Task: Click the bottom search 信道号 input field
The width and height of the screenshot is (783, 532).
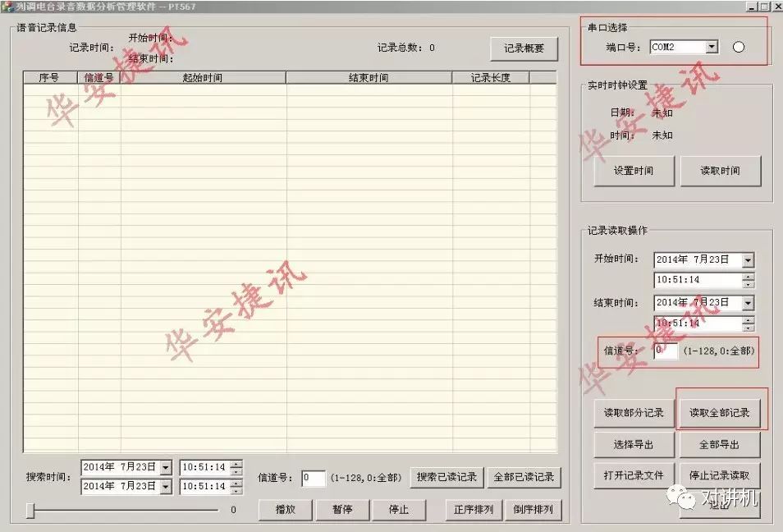Action: click(x=314, y=478)
